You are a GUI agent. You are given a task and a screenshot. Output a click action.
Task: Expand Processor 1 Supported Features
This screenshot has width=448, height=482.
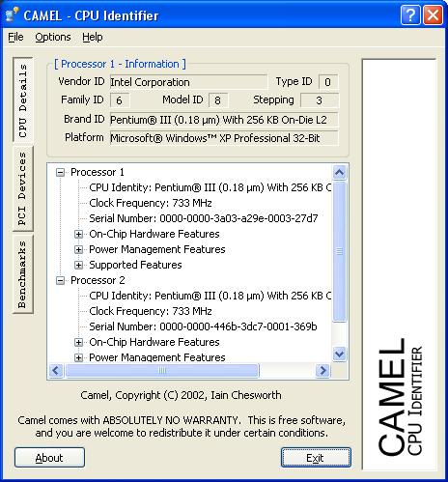click(x=78, y=265)
